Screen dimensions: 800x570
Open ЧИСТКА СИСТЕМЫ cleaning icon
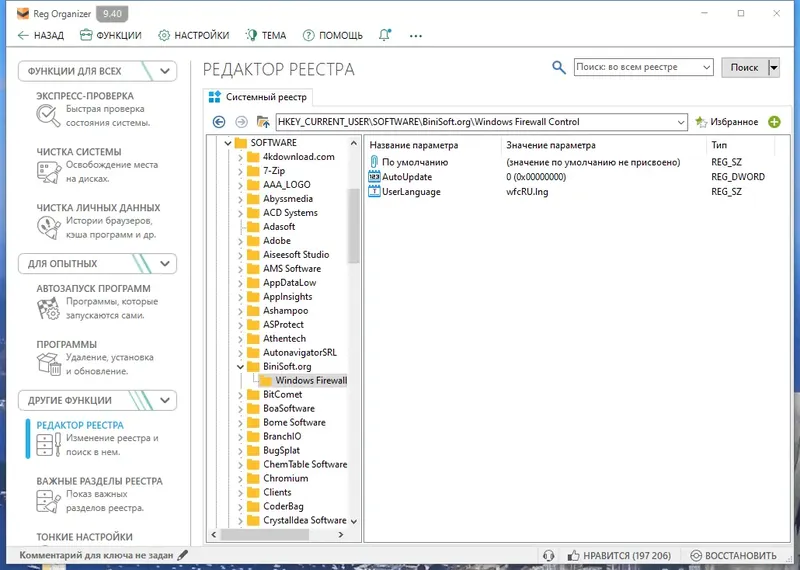[48, 172]
